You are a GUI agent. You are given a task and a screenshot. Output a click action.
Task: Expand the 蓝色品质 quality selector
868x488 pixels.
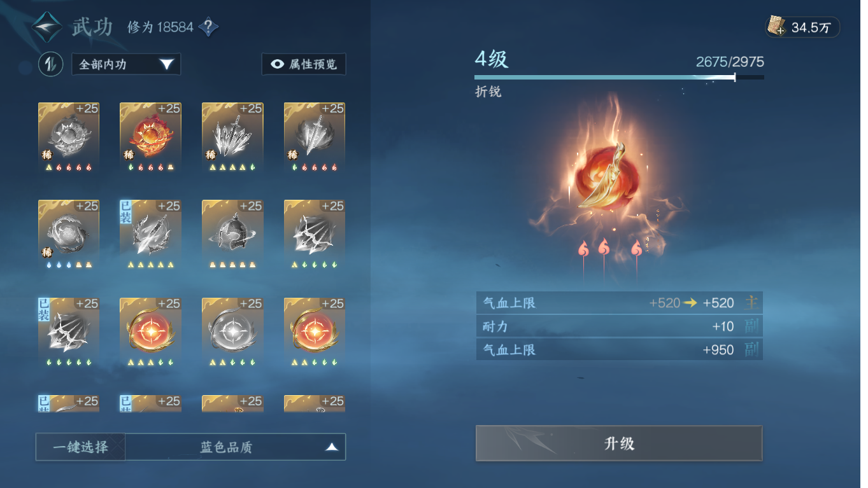236,447
